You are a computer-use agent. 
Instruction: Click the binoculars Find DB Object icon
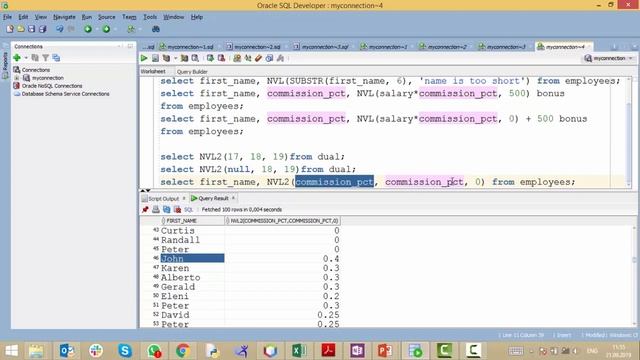[x=156, y=29]
